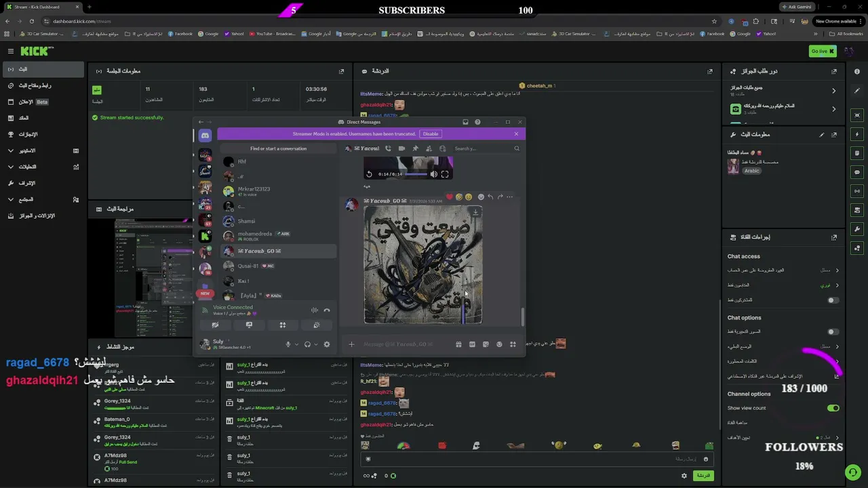Toggle the Chat options emote-only switch
The image size is (868, 488).
(x=833, y=332)
